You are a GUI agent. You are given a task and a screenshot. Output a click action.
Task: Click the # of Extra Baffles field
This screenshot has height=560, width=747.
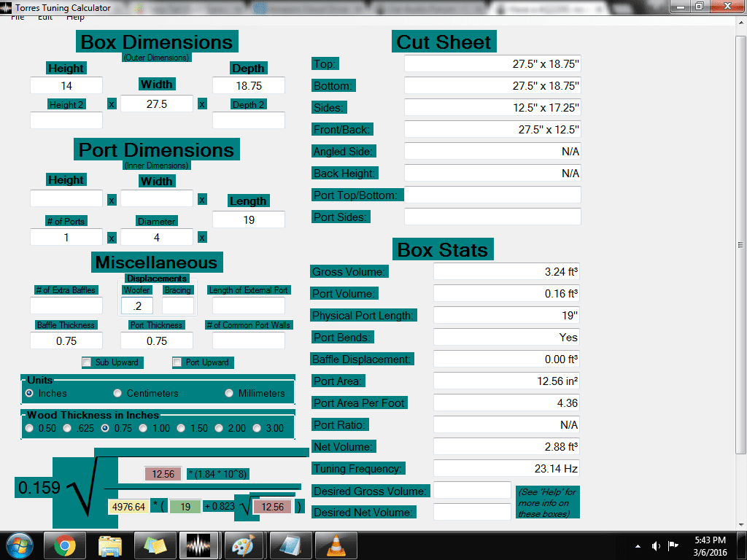click(66, 306)
